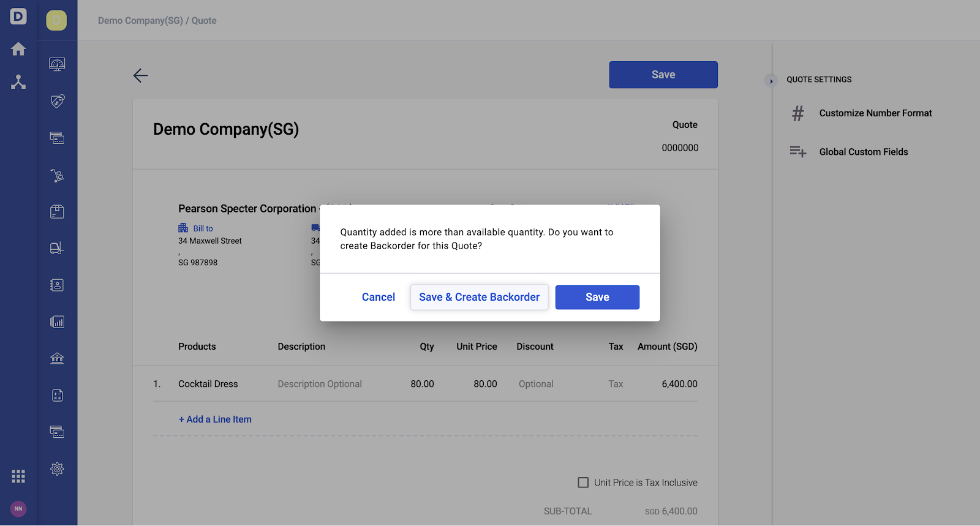Open the settings gear sidebar icon

57,469
